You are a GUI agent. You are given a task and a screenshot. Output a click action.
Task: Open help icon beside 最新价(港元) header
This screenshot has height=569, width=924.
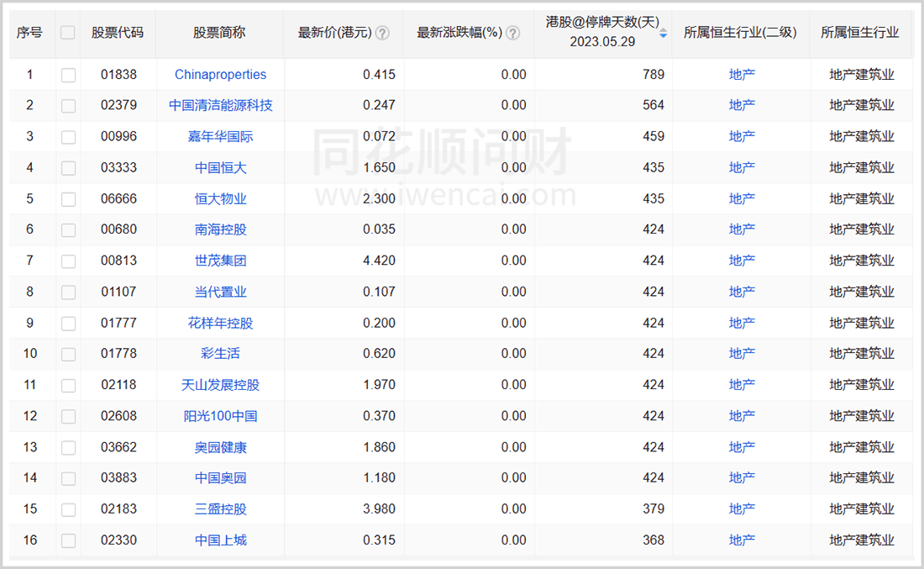click(382, 33)
